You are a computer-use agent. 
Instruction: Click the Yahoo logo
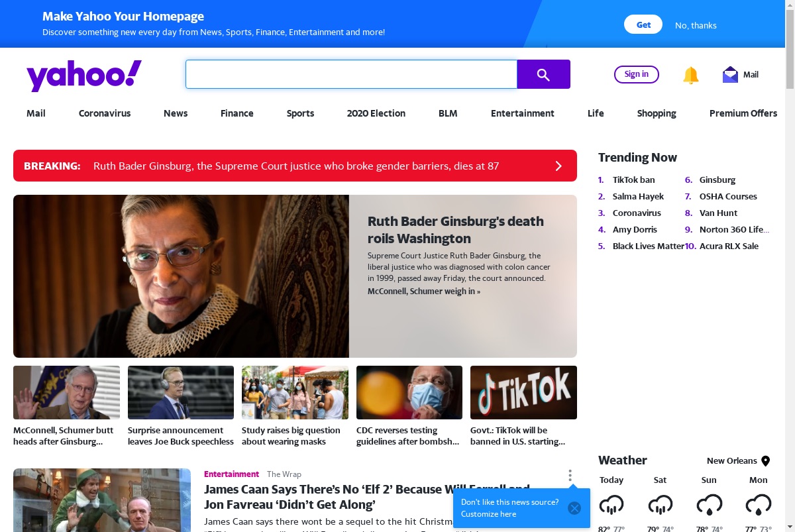84,75
